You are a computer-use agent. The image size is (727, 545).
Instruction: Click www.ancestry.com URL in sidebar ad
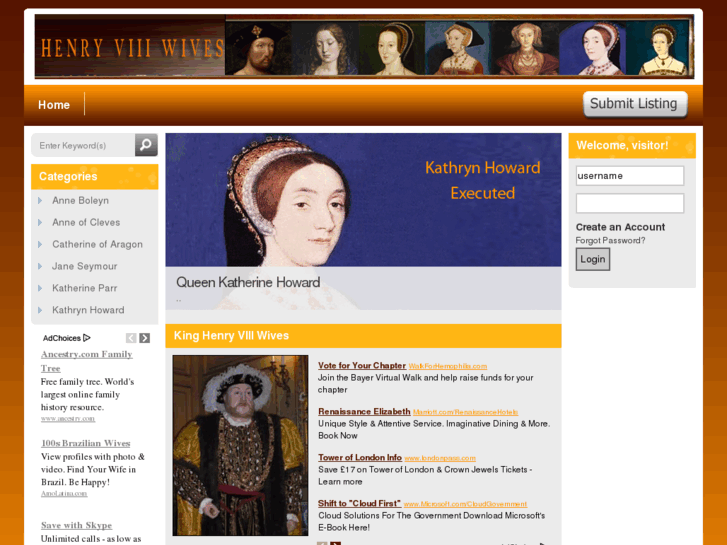[68, 419]
